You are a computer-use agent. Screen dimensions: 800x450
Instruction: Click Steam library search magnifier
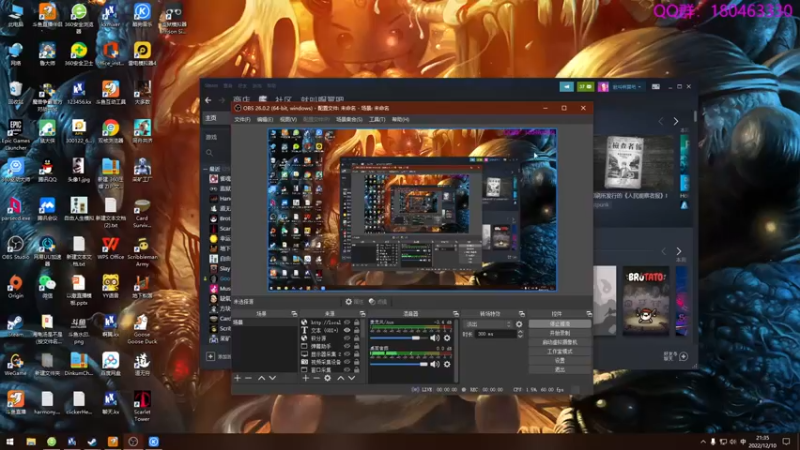[209, 153]
